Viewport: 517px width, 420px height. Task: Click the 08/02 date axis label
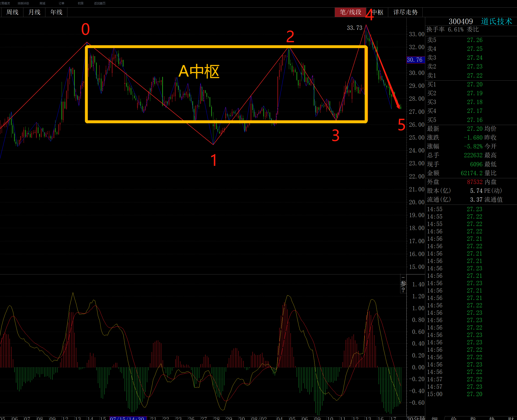259,418
